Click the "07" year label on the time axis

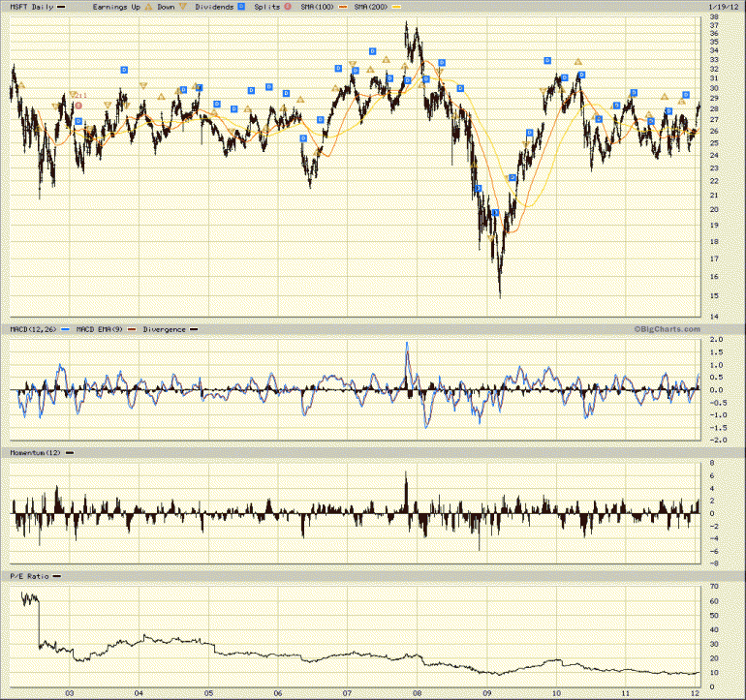point(347,693)
